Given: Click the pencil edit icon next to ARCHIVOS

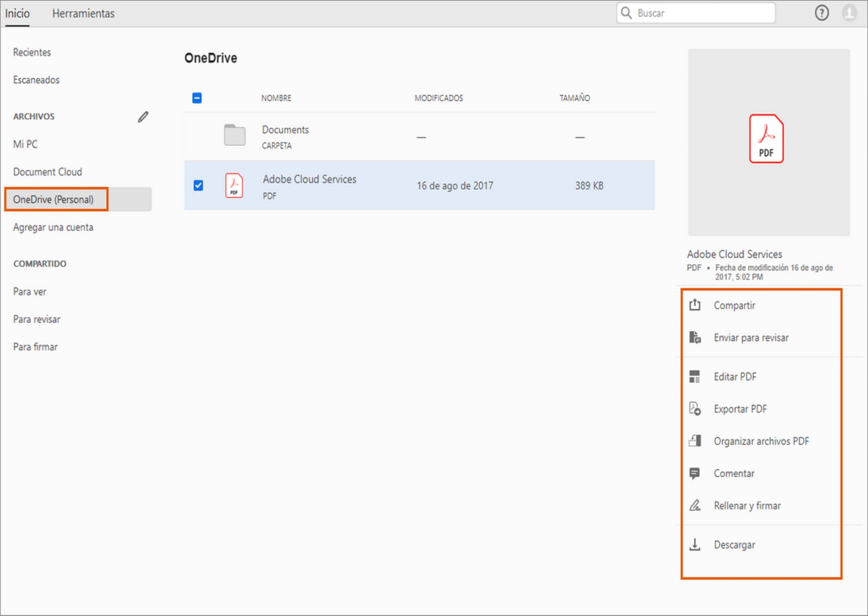Looking at the screenshot, I should click(x=143, y=117).
